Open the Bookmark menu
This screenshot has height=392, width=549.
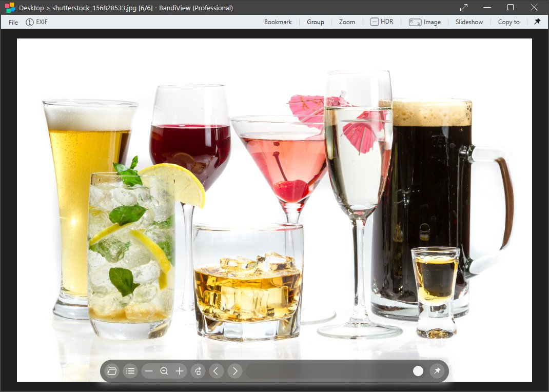click(278, 22)
